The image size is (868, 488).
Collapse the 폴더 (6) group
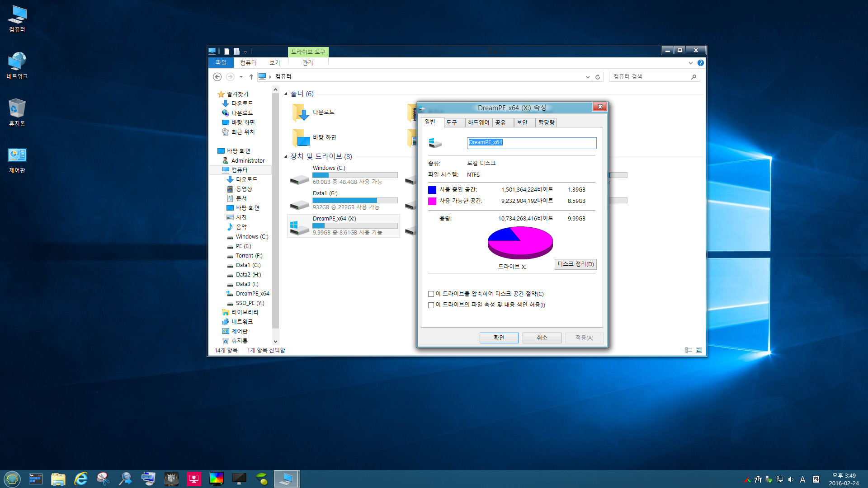286,94
